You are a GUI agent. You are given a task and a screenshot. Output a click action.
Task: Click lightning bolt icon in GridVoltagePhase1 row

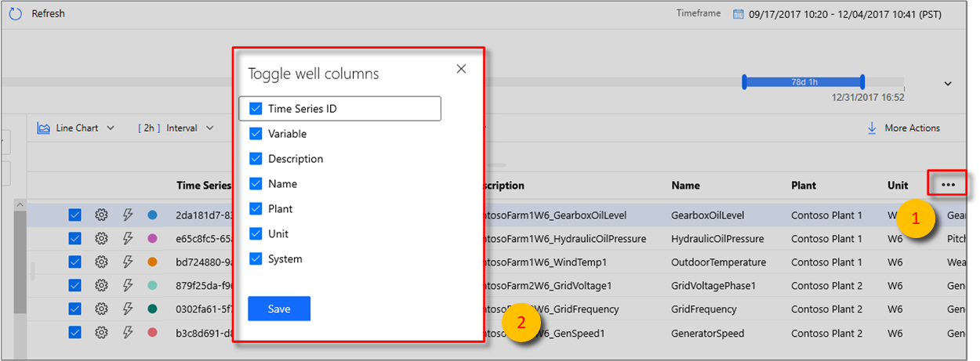coord(128,286)
